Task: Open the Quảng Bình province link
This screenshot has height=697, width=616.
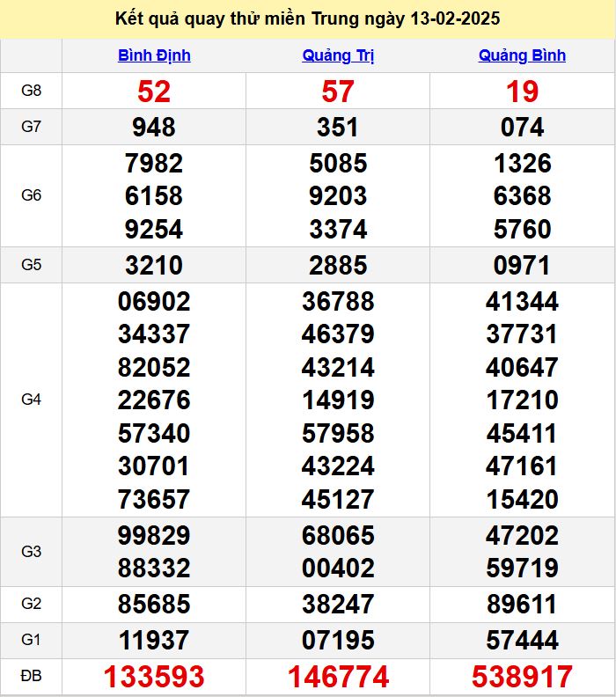Action: (522, 55)
